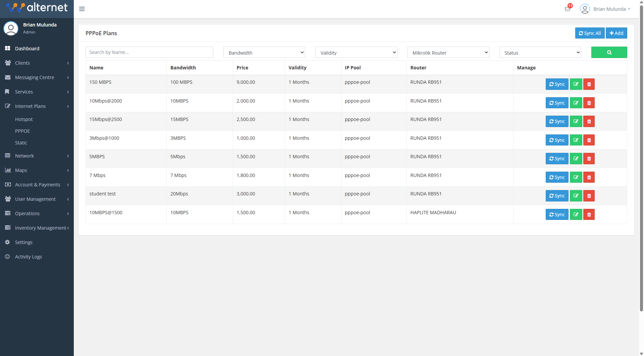644x356 pixels.
Task: Open messages via the envelope icon
Action: point(568,9)
